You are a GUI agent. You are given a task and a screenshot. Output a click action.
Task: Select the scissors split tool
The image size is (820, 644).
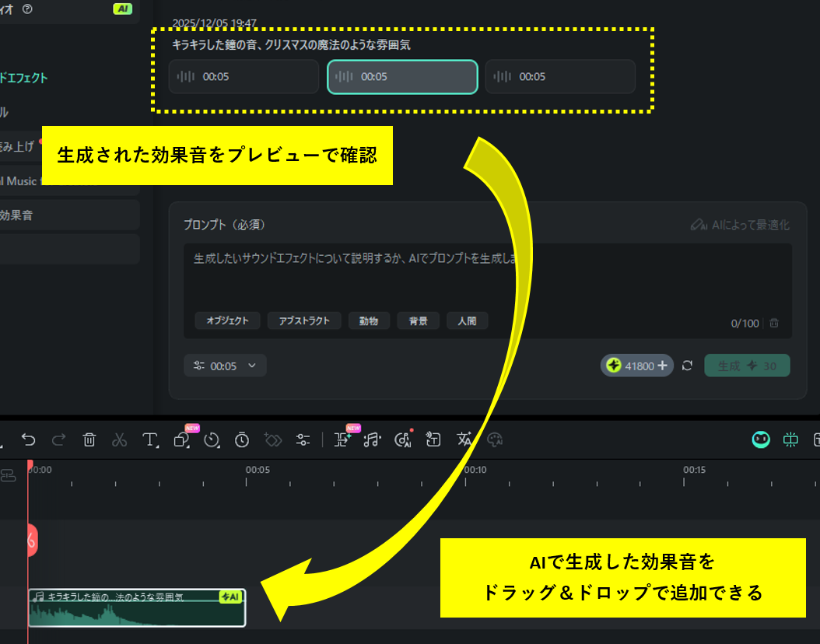pyautogui.click(x=119, y=439)
